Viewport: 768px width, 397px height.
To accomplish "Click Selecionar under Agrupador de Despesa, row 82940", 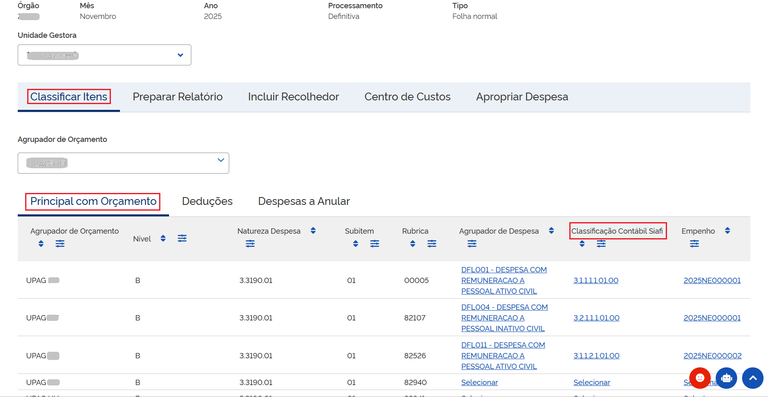I will pos(480,382).
